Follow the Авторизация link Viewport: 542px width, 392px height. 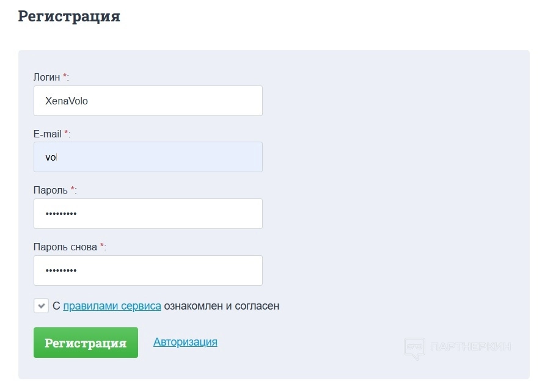coord(185,342)
